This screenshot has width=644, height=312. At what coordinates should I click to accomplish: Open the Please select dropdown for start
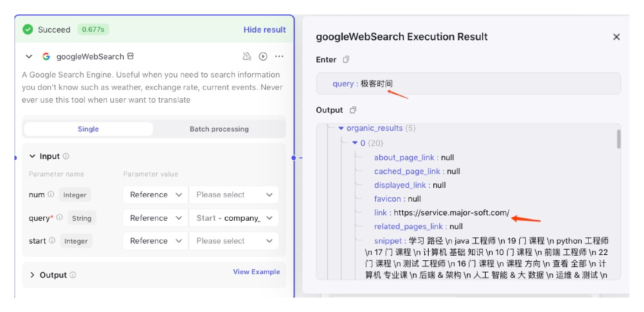[234, 241]
